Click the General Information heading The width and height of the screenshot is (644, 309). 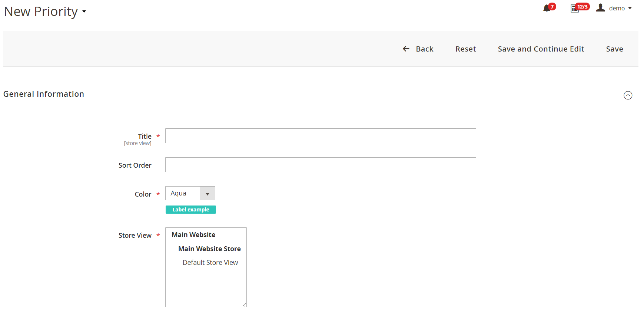pyautogui.click(x=44, y=94)
